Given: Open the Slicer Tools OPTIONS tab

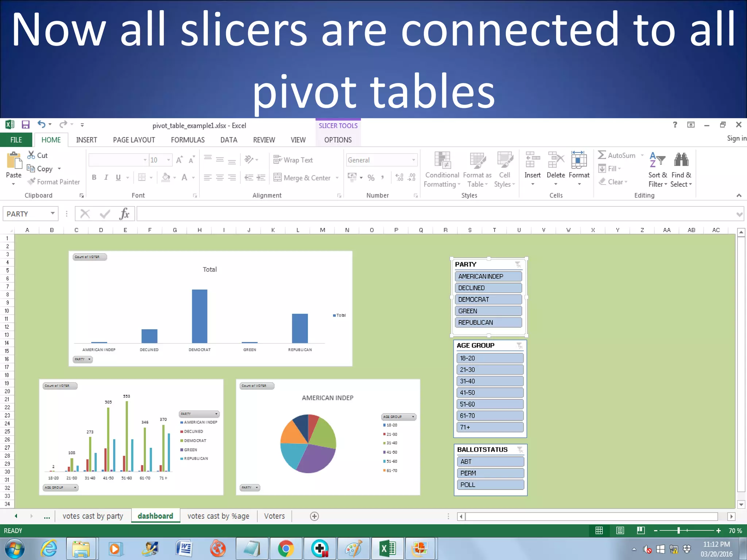Looking at the screenshot, I should coord(338,140).
